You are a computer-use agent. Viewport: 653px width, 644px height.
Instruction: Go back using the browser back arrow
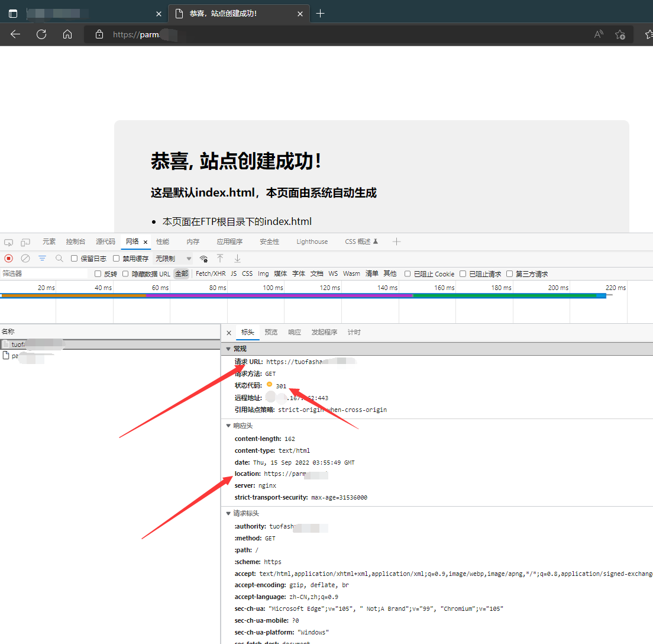click(x=15, y=34)
